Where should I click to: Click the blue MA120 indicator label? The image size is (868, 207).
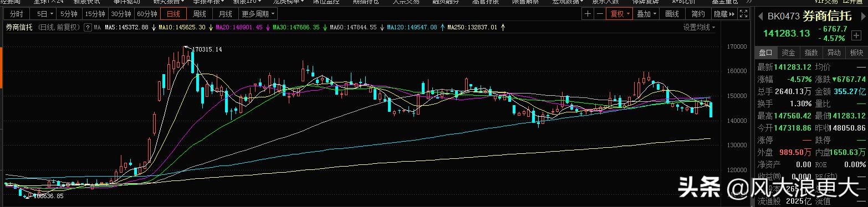coord(412,27)
